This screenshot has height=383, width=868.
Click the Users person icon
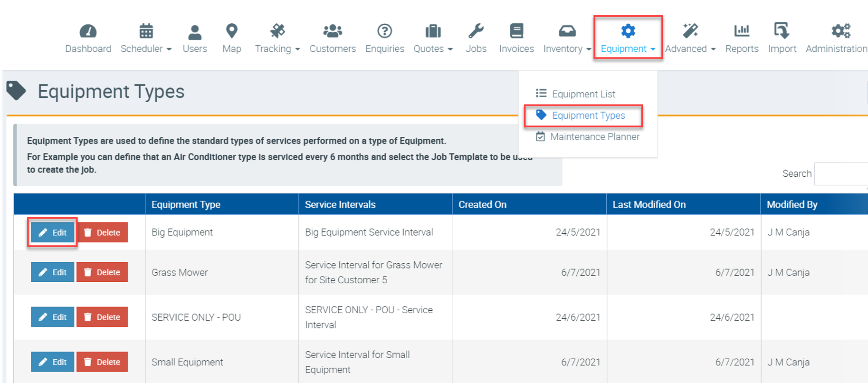(x=194, y=31)
